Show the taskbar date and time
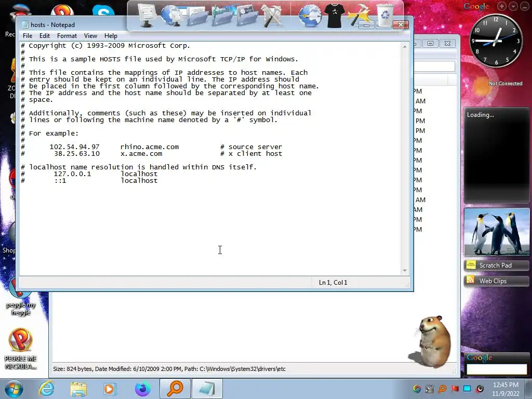Image resolution: width=532 pixels, height=399 pixels. (x=506, y=389)
